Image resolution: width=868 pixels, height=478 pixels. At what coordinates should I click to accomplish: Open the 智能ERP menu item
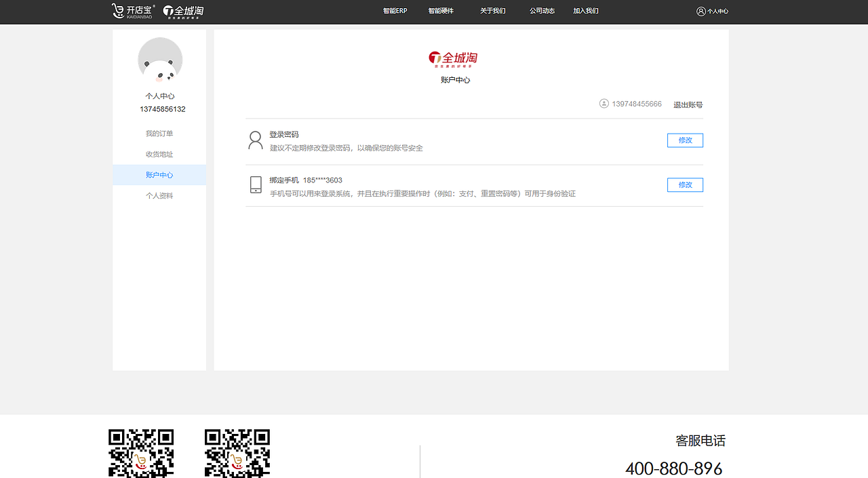(395, 11)
